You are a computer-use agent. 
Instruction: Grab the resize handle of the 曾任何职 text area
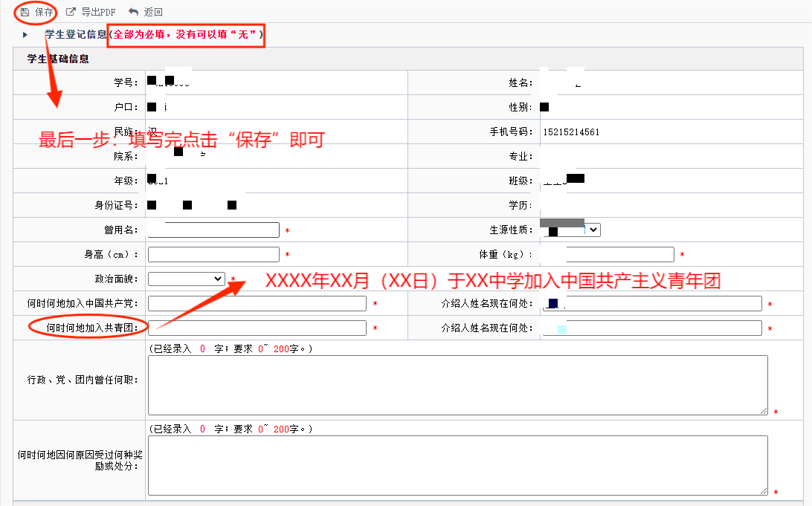pos(764,411)
